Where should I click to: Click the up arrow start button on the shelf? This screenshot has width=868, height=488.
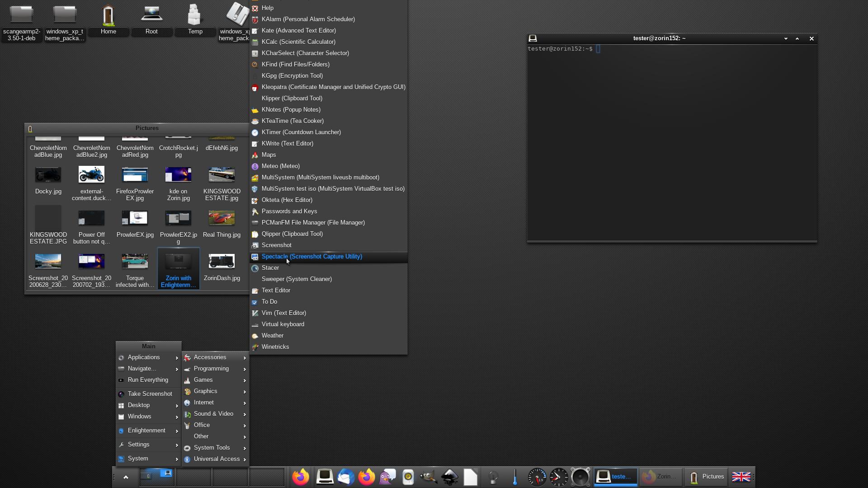click(x=126, y=477)
